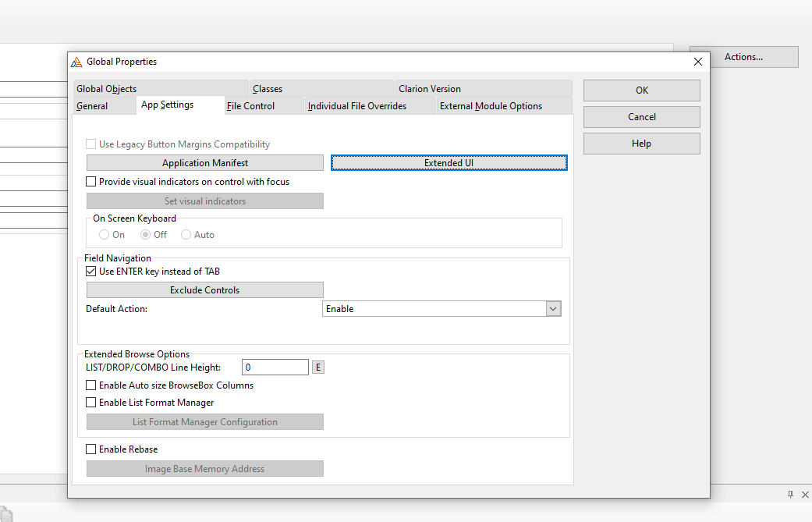This screenshot has height=522, width=812.
Task: Enable Auto size BrowseBox Columns
Action: (91, 385)
